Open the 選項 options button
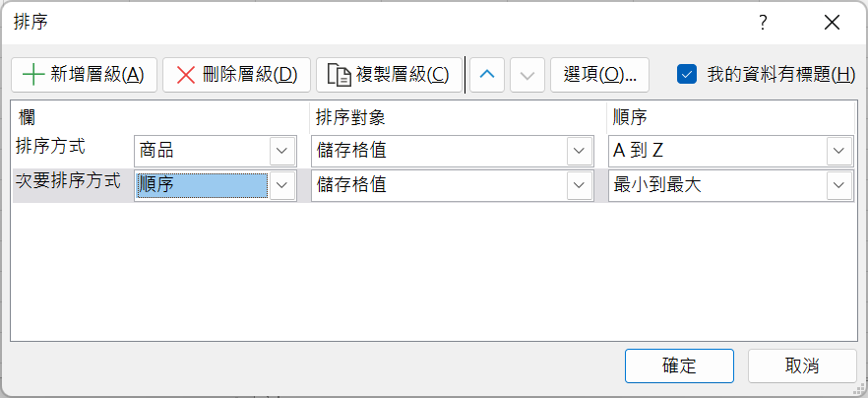868x398 pixels. click(x=599, y=75)
